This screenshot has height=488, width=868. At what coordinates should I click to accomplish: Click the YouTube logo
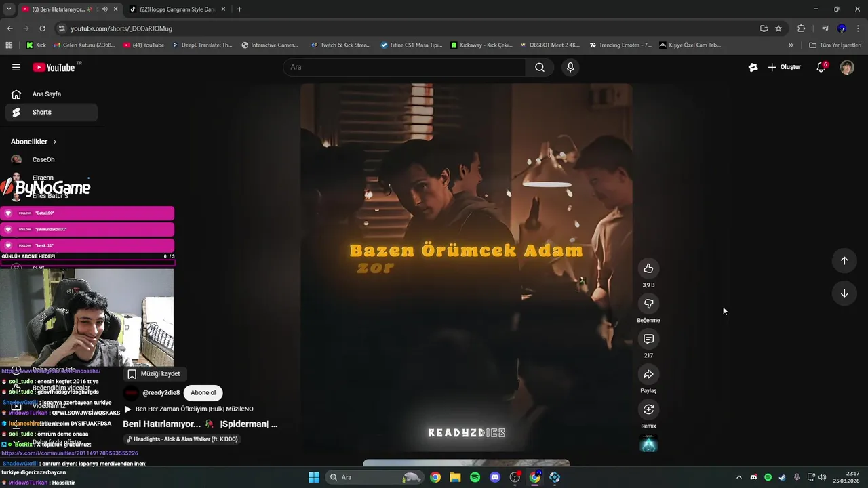point(54,67)
